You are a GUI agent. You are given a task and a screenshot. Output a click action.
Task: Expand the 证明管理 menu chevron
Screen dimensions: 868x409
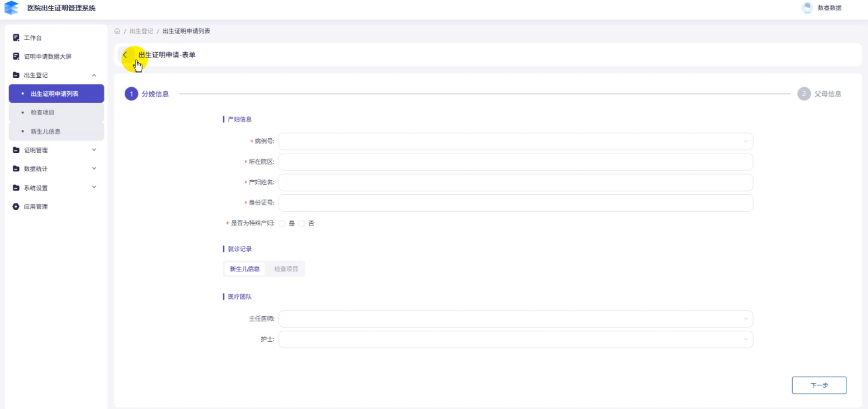click(x=94, y=150)
